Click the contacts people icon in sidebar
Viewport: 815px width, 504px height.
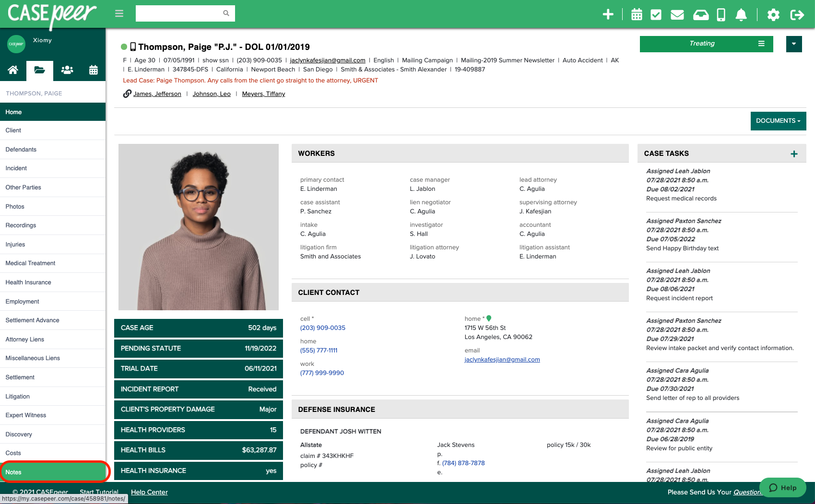click(67, 70)
